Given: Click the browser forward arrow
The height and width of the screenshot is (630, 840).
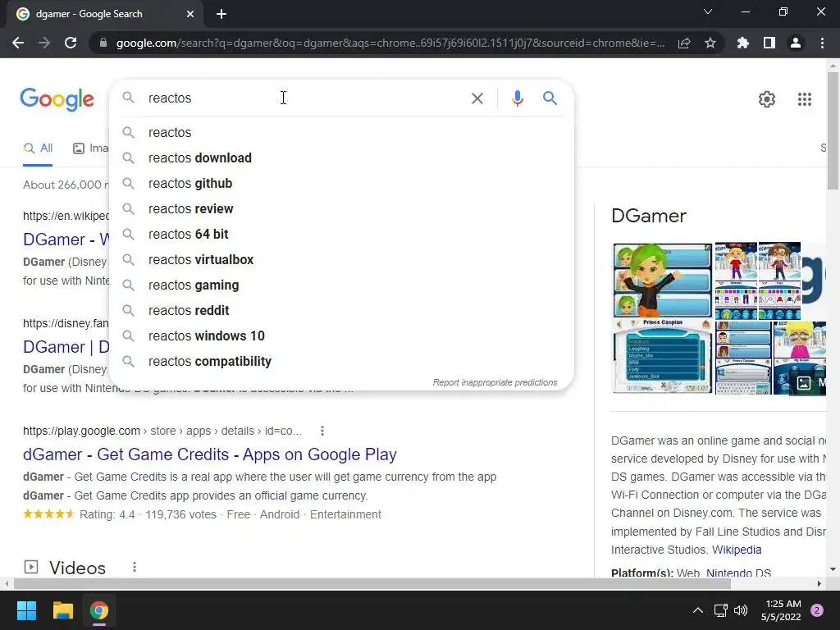Looking at the screenshot, I should click(x=44, y=43).
